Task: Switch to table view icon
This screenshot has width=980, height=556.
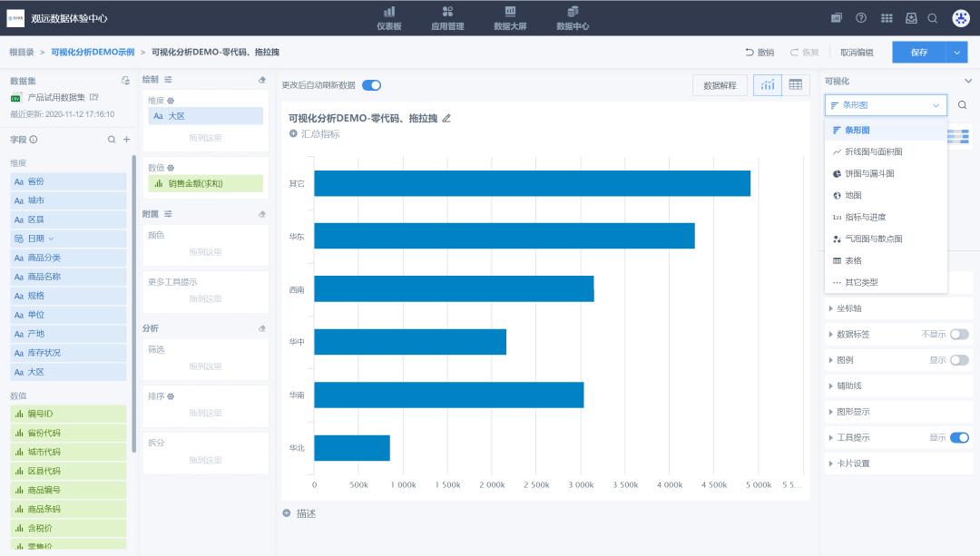Action: tap(795, 85)
